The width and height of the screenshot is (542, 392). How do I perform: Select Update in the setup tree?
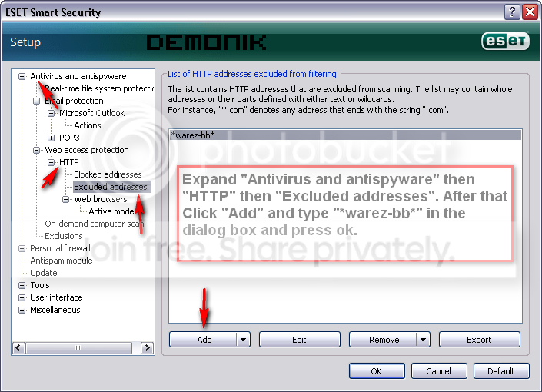click(x=44, y=273)
